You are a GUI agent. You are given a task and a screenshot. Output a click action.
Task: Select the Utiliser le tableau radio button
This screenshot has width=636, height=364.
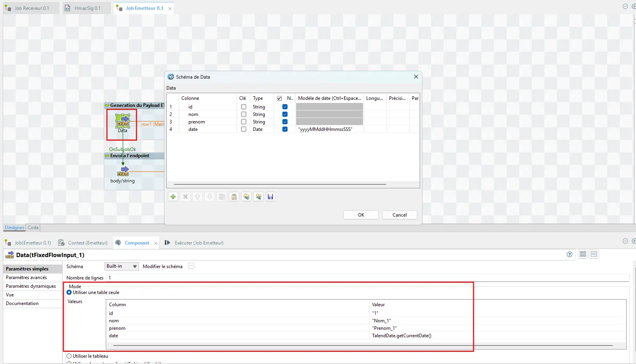[69, 356]
